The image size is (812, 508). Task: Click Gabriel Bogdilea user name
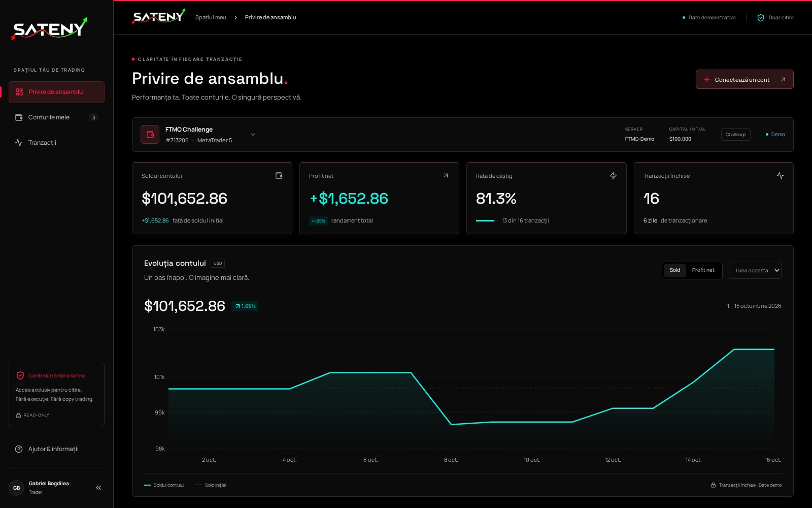point(49,484)
